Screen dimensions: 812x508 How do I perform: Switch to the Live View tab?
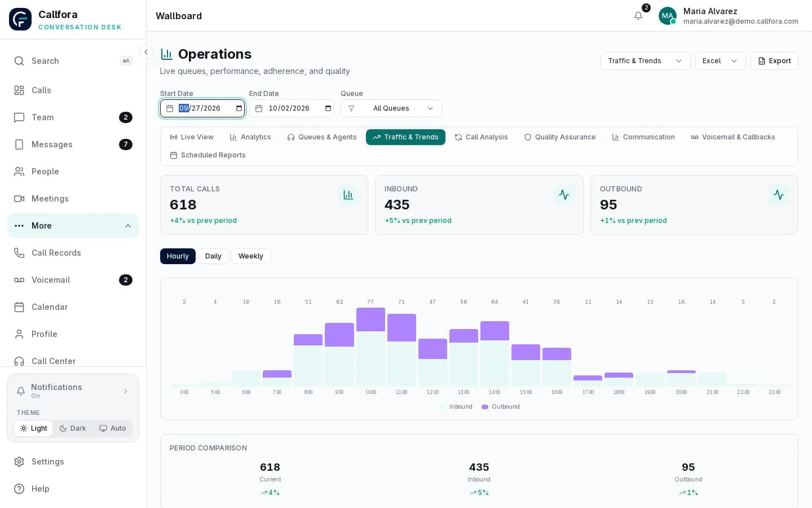(192, 137)
